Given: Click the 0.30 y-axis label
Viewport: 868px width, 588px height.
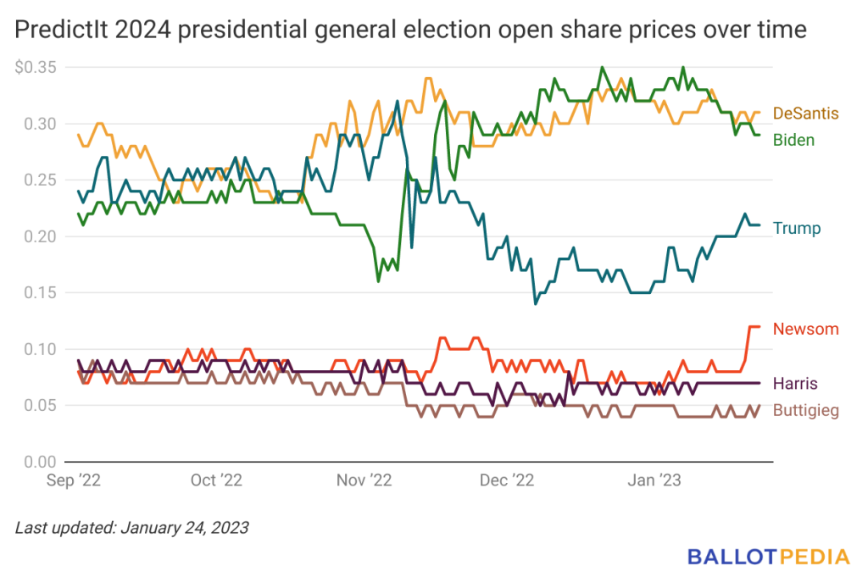Looking at the screenshot, I should [x=40, y=124].
